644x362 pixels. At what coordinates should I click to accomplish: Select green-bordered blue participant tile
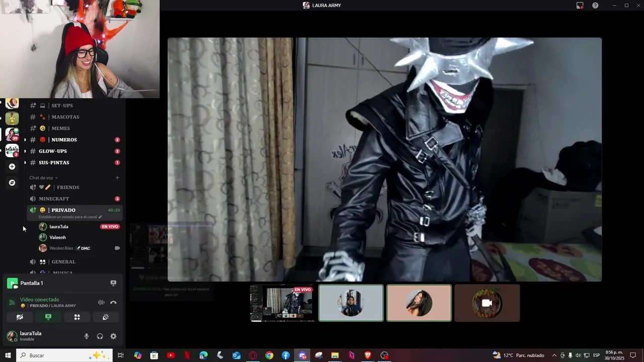(351, 303)
